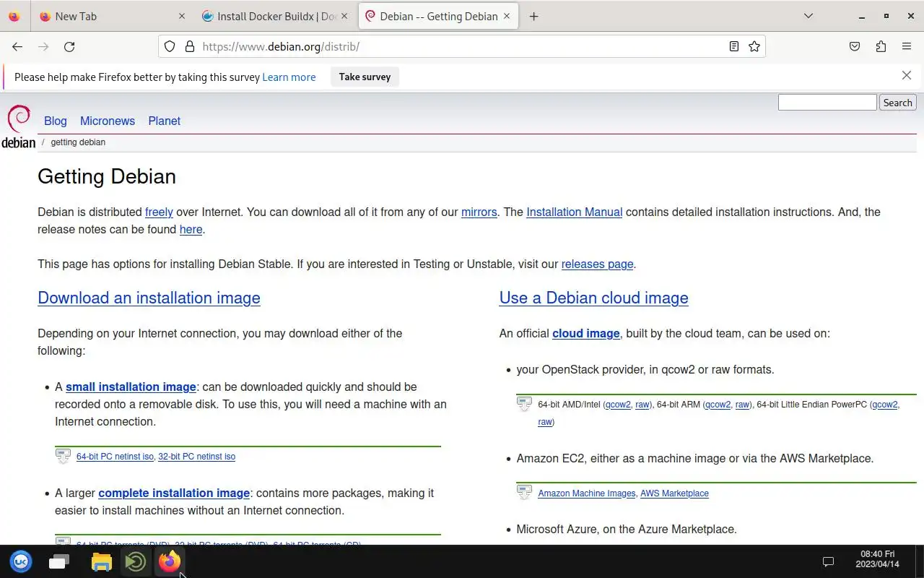
Task: Switch to Install Docker Buildx tab
Action: click(275, 16)
